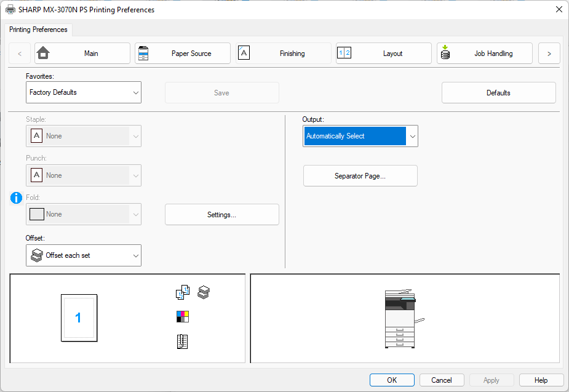Viewport: 569px width, 392px height.
Task: Confirm with the OK button
Action: click(x=392, y=380)
